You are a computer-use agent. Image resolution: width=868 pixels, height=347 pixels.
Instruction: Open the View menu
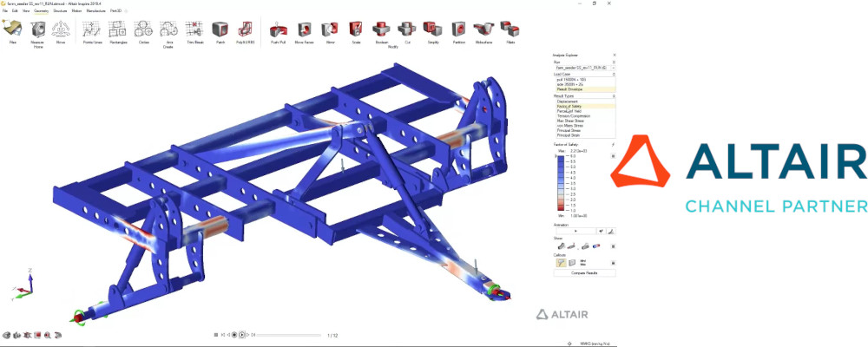point(26,10)
